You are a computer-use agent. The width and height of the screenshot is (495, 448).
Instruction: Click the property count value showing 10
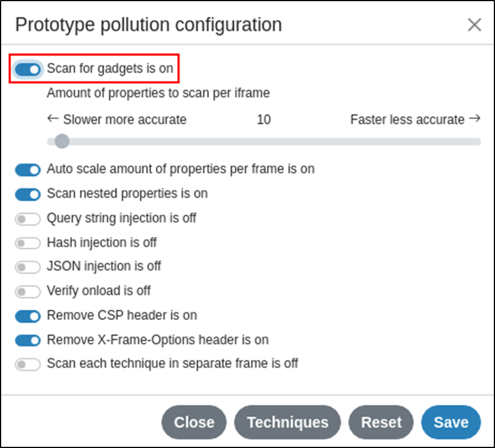point(264,119)
